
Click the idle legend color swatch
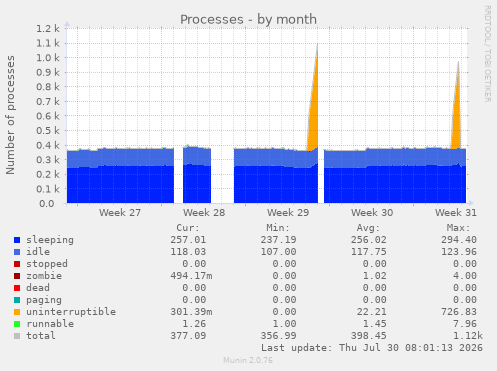[x=17, y=252]
